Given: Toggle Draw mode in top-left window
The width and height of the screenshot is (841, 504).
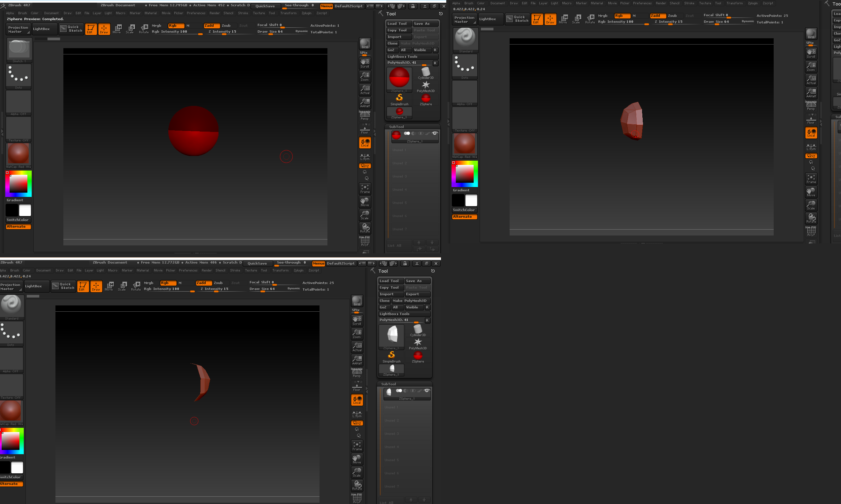Looking at the screenshot, I should click(104, 29).
